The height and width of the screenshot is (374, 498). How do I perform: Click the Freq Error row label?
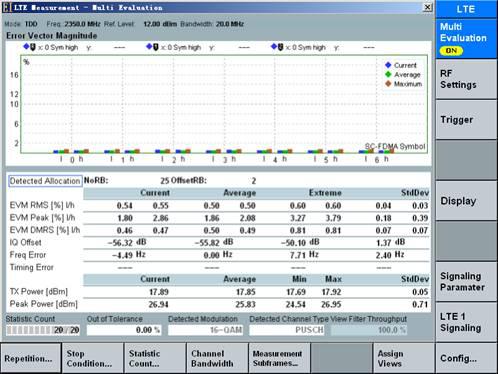point(28,255)
